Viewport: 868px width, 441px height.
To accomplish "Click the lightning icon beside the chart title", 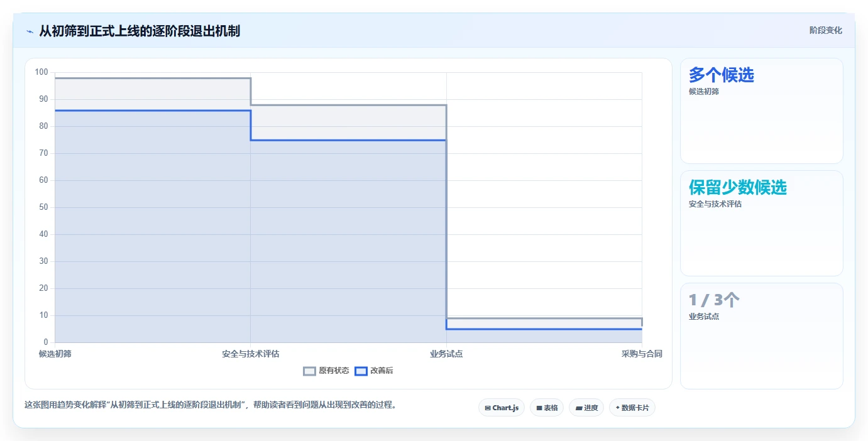I will coord(30,31).
